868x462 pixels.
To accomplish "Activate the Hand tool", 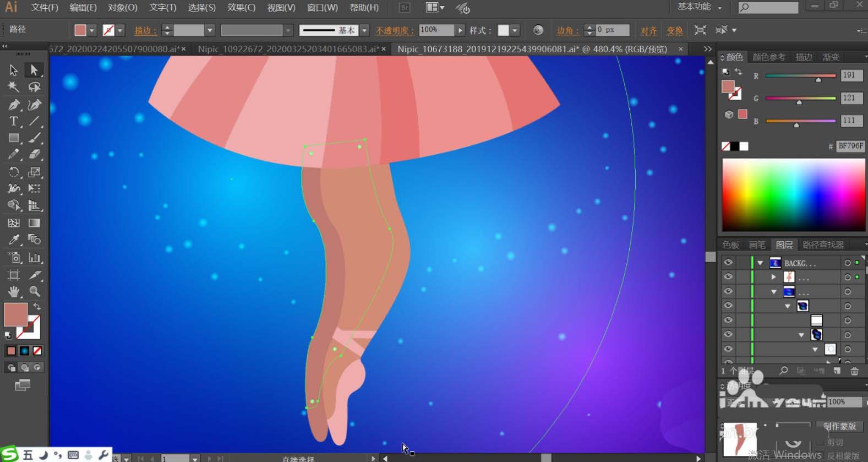I will coord(13,291).
